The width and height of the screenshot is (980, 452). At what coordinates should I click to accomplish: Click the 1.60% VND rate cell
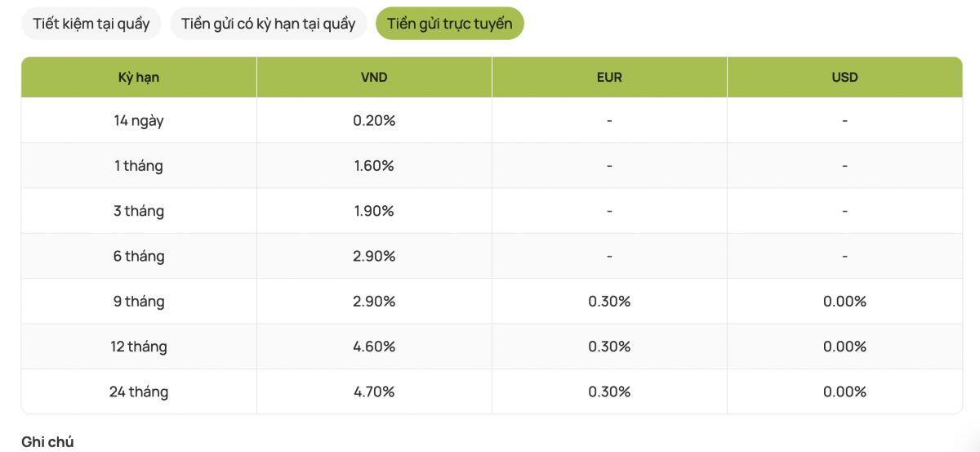coord(374,165)
